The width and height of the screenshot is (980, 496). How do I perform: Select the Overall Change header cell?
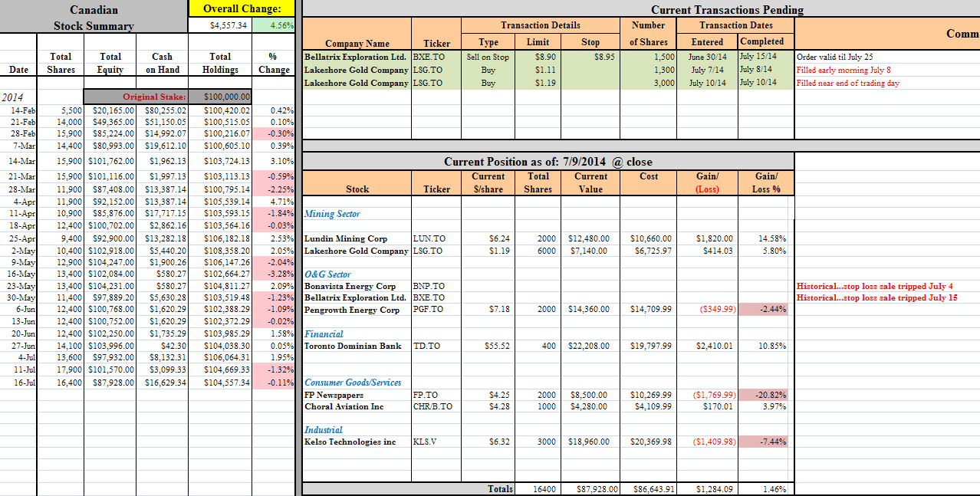coord(242,8)
